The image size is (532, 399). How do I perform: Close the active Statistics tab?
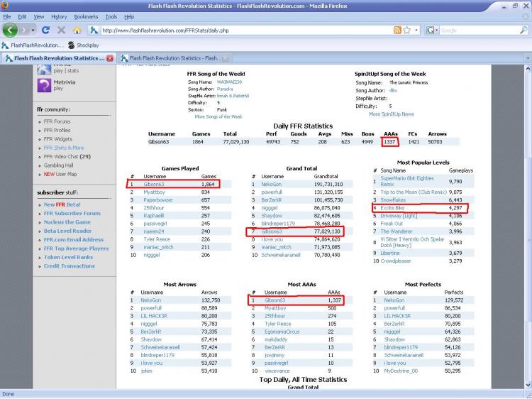point(109,58)
